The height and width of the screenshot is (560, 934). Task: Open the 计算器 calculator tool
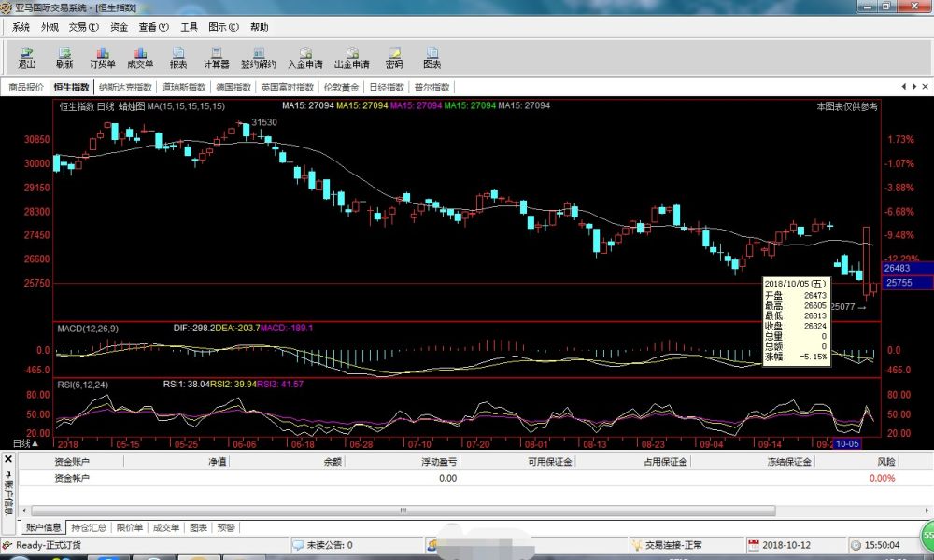pyautogui.click(x=216, y=58)
